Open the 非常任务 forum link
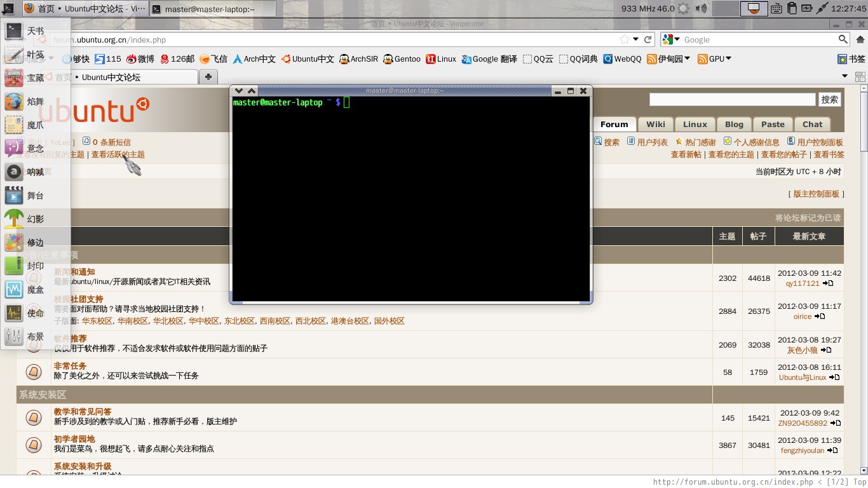 pyautogui.click(x=70, y=366)
